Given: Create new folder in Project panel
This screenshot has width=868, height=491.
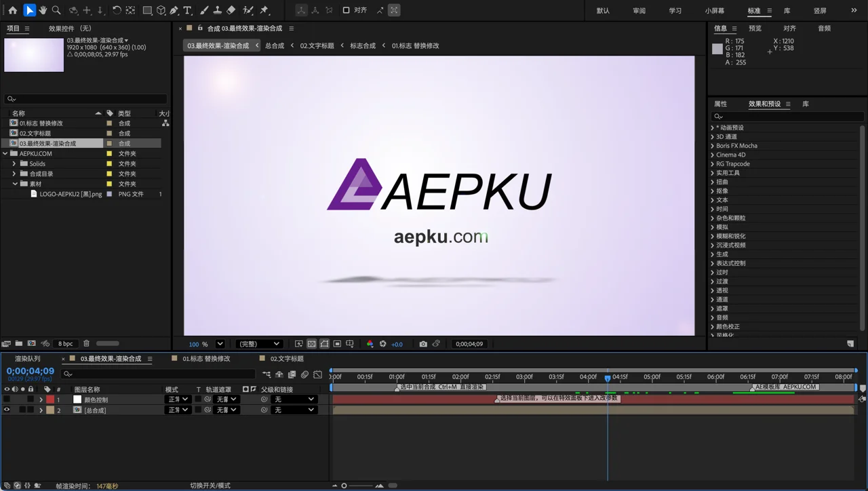Looking at the screenshot, I should point(19,344).
